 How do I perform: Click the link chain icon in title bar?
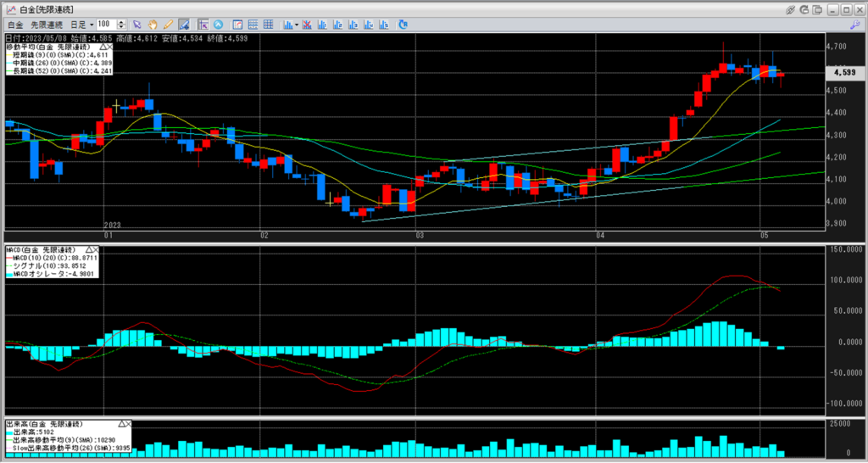(x=790, y=9)
